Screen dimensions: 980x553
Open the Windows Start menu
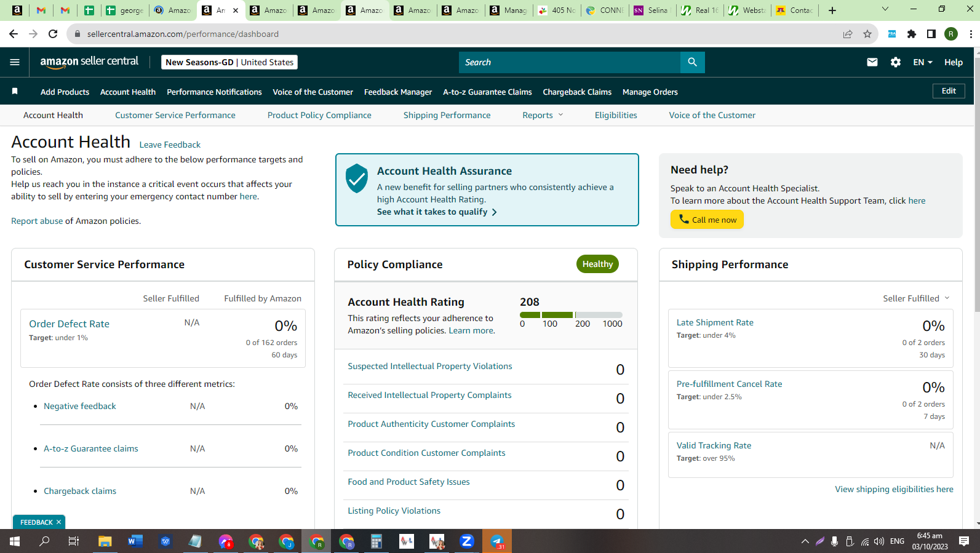point(15,541)
